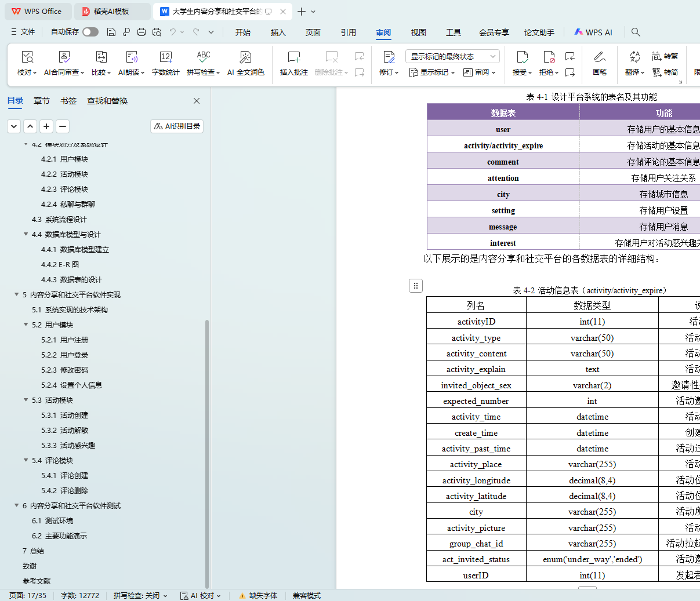The width and height of the screenshot is (700, 601).
Task: Open AI full-text polish (AI全文润色) tool
Action: [245, 57]
